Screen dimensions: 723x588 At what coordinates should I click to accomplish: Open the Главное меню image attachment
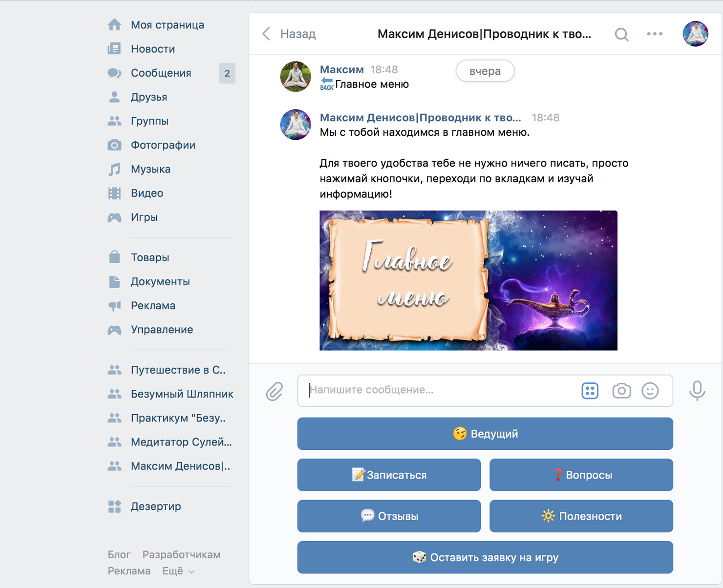pos(468,280)
